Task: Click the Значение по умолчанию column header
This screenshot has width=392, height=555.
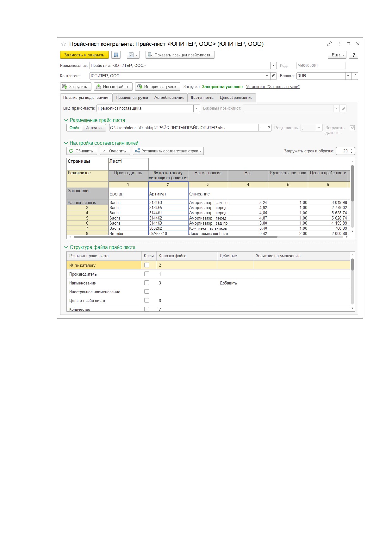Action: 302,256
